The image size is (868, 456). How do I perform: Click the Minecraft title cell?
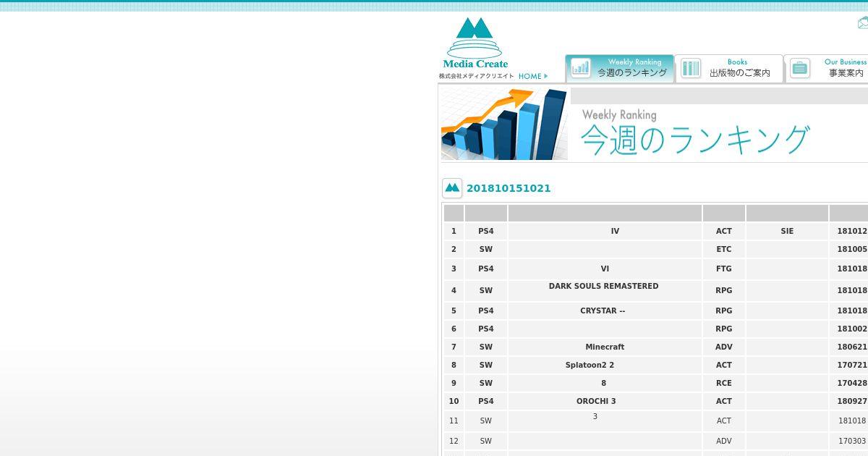(x=605, y=347)
